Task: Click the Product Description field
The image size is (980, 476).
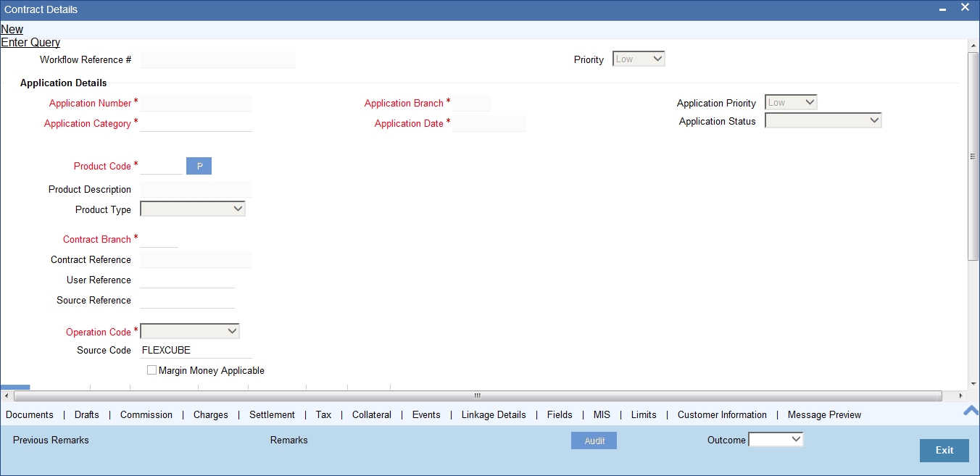Action: click(x=196, y=189)
